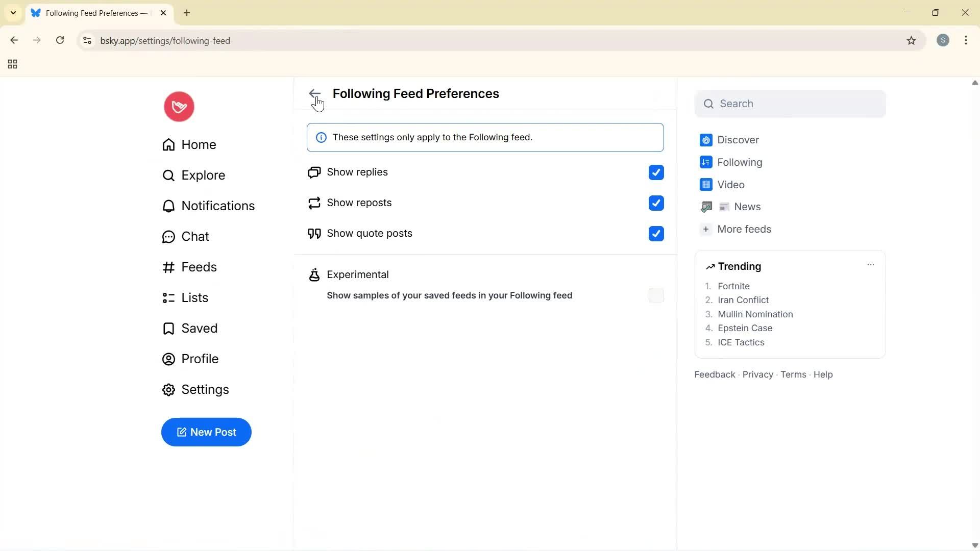The width and height of the screenshot is (980, 551).
Task: Open Chrome's three-dot menu
Action: (x=966, y=40)
